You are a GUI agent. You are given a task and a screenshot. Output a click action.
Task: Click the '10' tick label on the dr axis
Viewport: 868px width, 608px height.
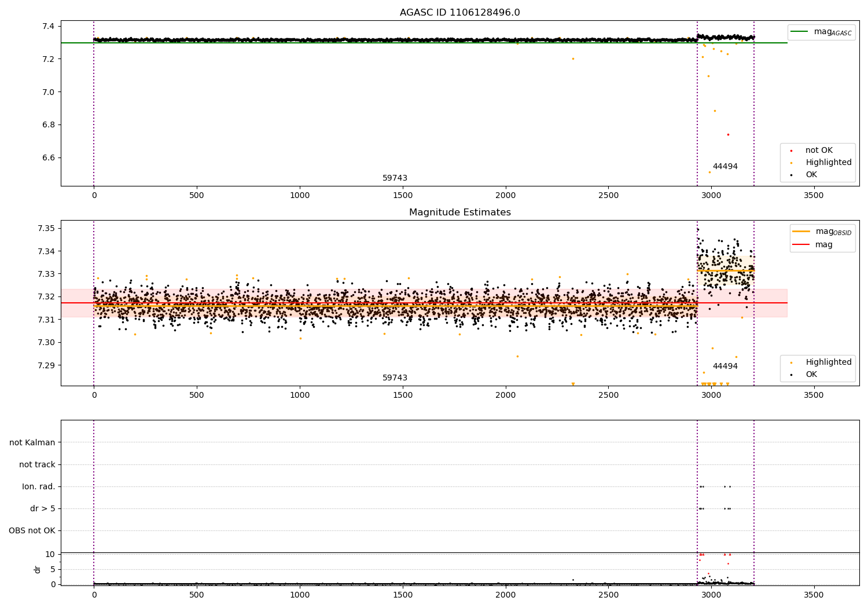pos(50,555)
